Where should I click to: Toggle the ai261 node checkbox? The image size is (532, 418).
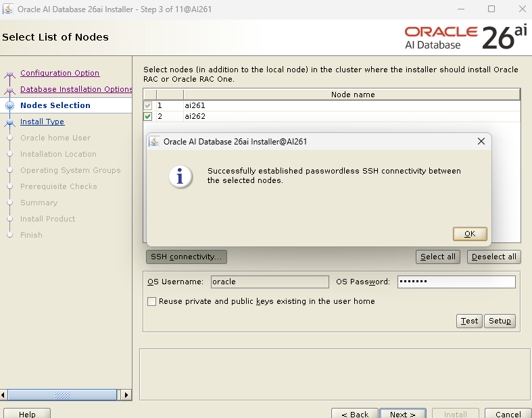coord(148,106)
